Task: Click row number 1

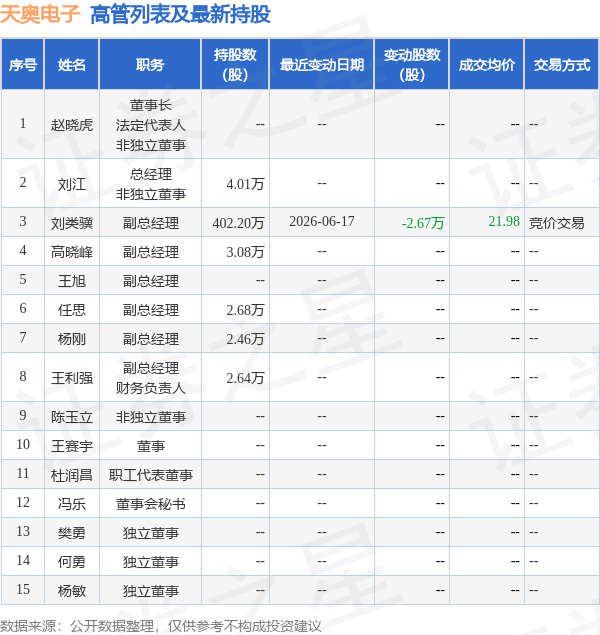Action: [x=23, y=123]
